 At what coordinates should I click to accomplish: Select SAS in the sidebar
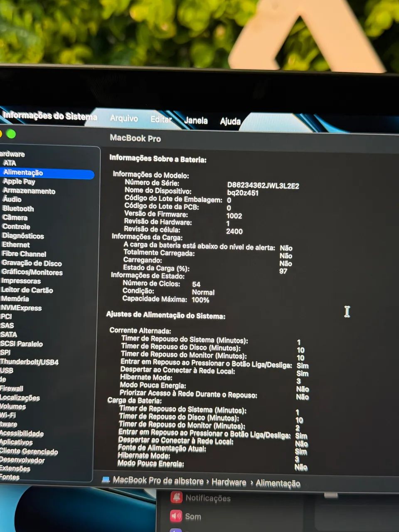pos(7,325)
